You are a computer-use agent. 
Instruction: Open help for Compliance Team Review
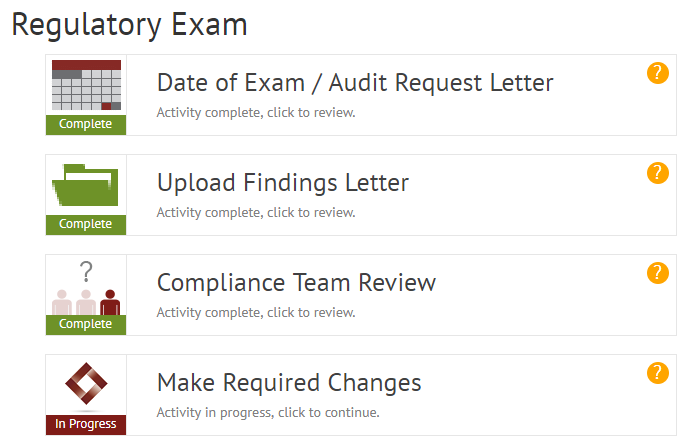pos(657,273)
